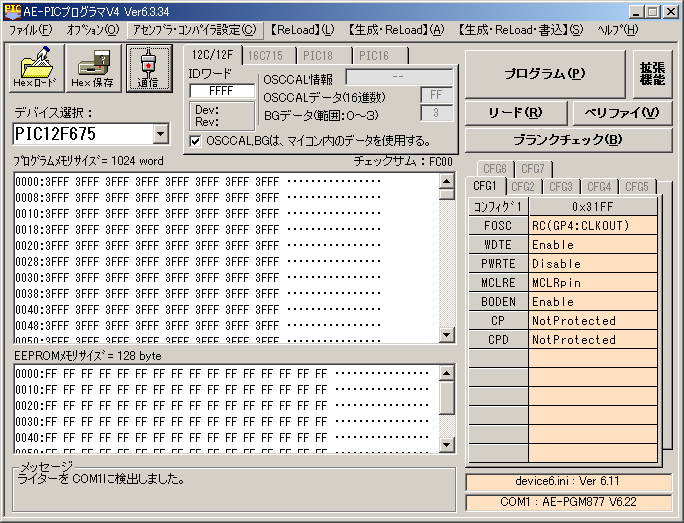Open BODEN setting Enable cell

click(593, 302)
